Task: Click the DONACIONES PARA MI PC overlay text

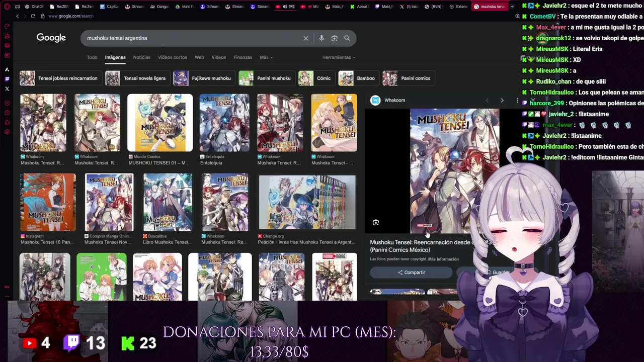Action: click(279, 342)
